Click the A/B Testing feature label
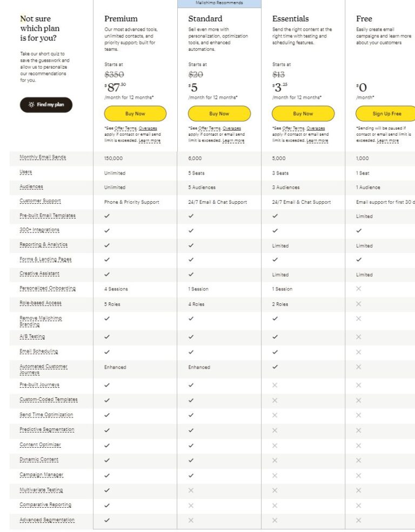The height and width of the screenshot is (532, 415). point(32,337)
